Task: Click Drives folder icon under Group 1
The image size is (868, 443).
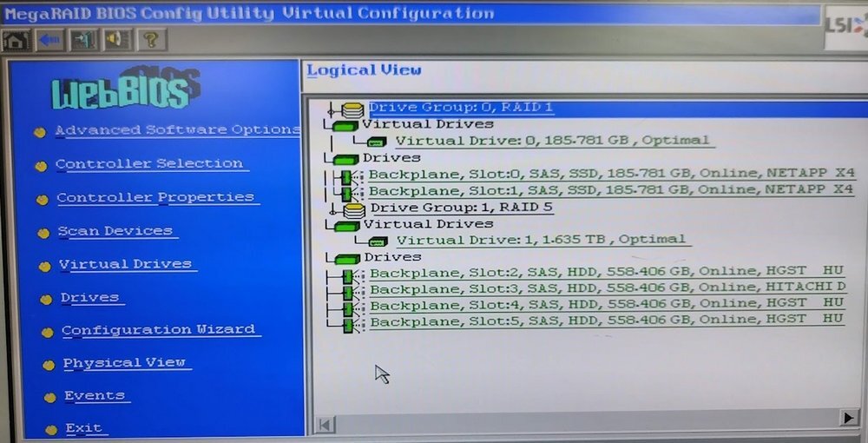Action: pyautogui.click(x=347, y=259)
